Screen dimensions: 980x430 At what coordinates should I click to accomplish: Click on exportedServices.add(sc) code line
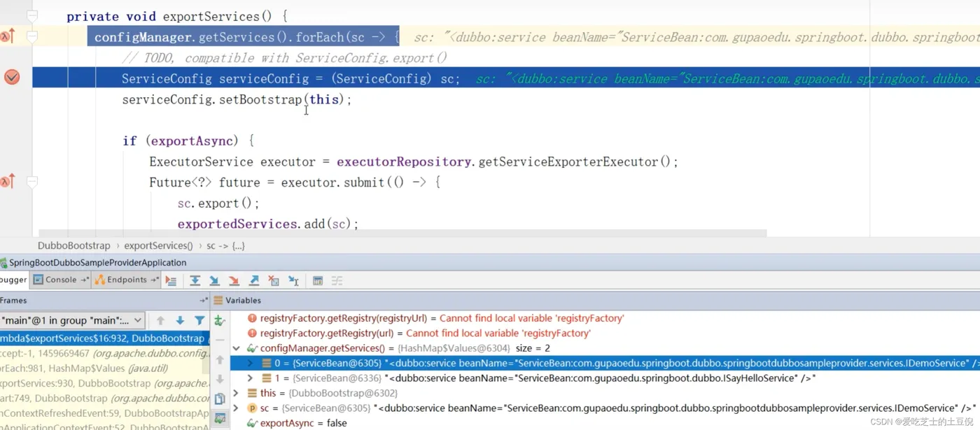coord(267,224)
